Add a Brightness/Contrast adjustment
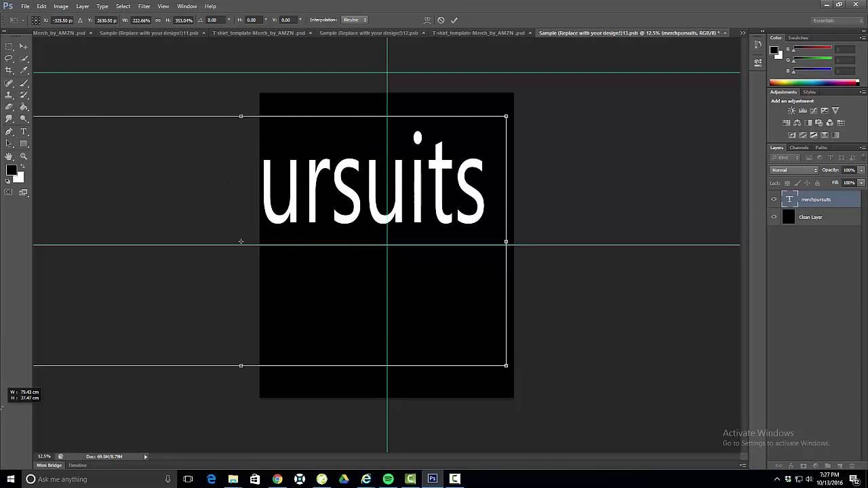868x488 pixels. coord(791,110)
